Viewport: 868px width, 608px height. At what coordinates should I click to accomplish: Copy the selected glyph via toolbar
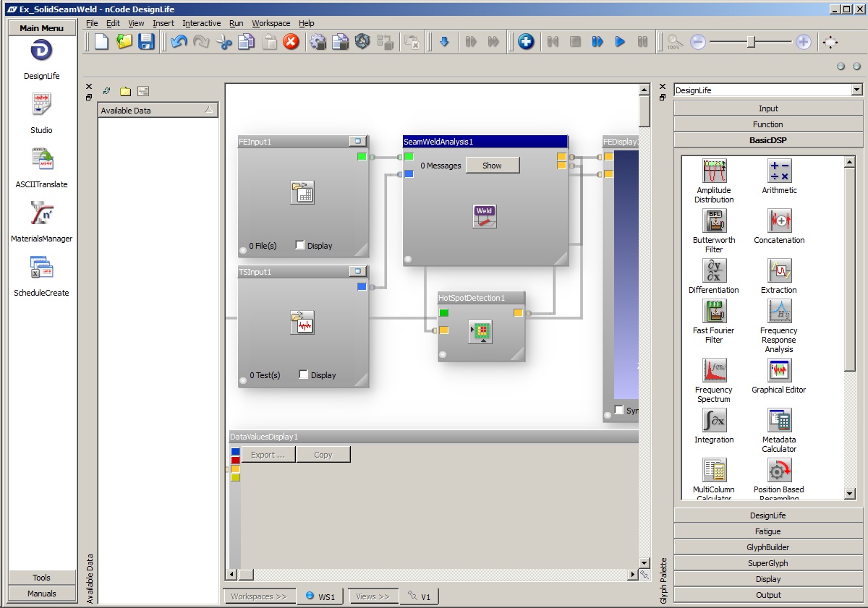click(x=247, y=42)
